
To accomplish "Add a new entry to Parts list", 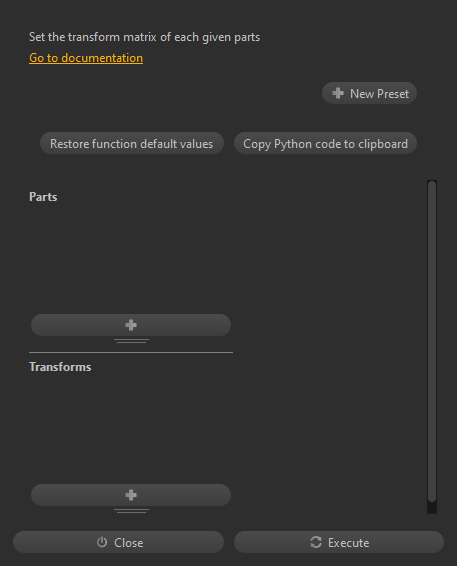I will pos(131,325).
